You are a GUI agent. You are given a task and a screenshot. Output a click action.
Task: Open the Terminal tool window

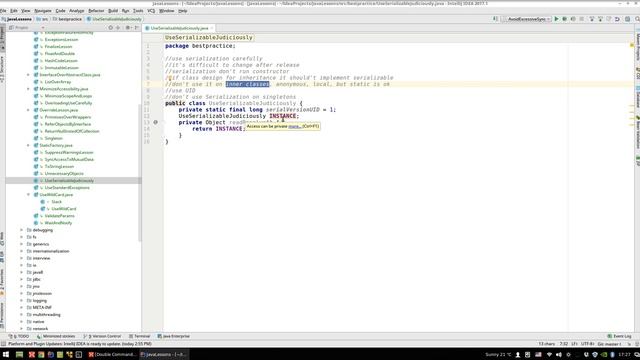pyautogui.click(x=140, y=336)
